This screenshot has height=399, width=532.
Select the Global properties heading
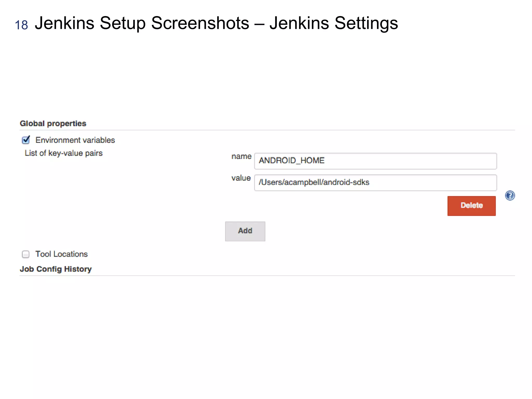(x=53, y=123)
